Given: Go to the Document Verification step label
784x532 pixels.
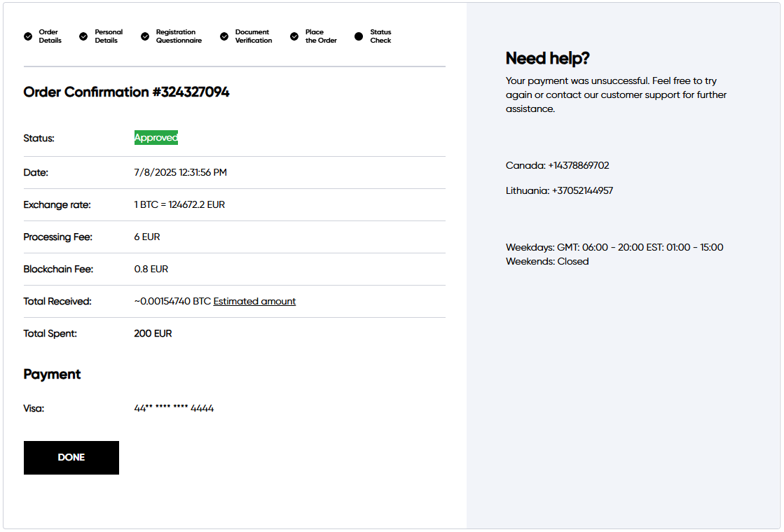Looking at the screenshot, I should pos(254,36).
